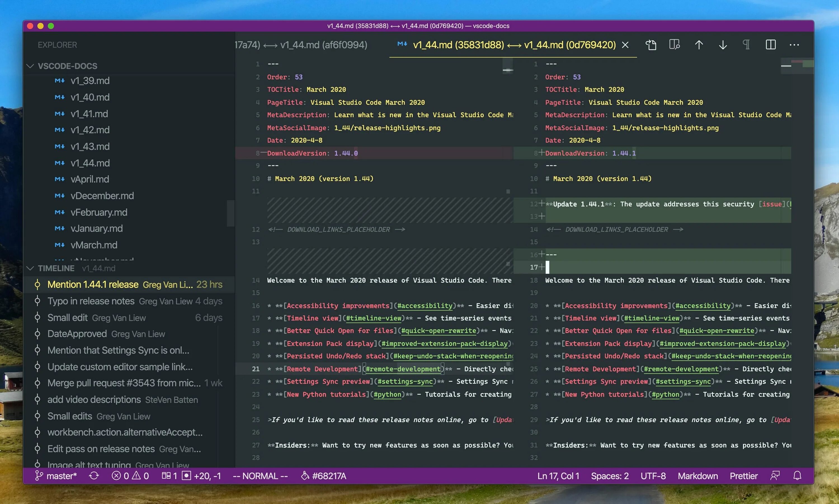This screenshot has height=504, width=839.
Task: Close the active v1_44.md diff tab
Action: 625,45
